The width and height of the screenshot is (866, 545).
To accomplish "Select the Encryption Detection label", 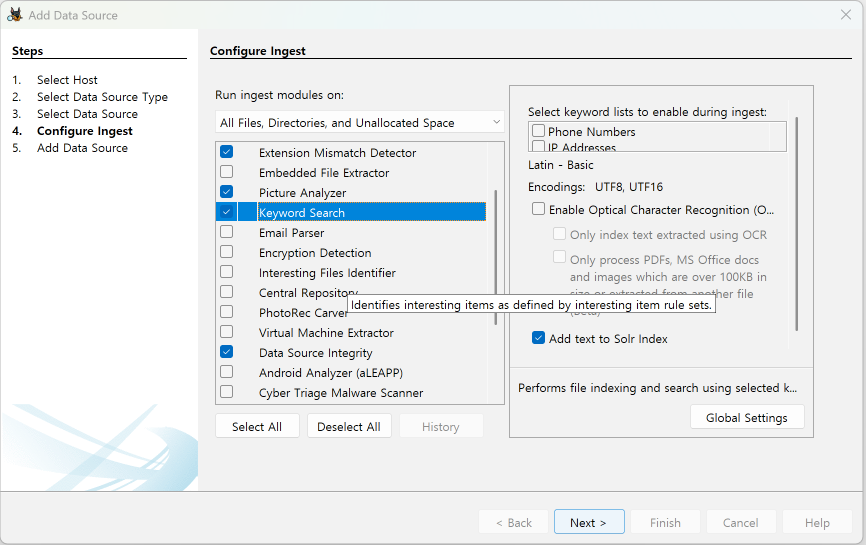I will 315,253.
